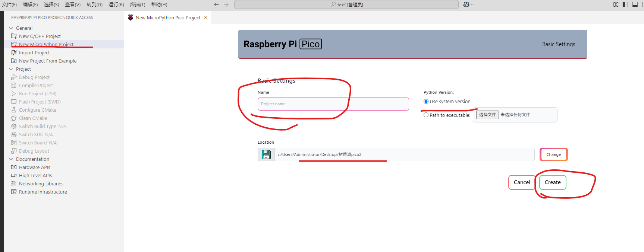
Task: Click the Switch Board icon
Action: pos(14,143)
